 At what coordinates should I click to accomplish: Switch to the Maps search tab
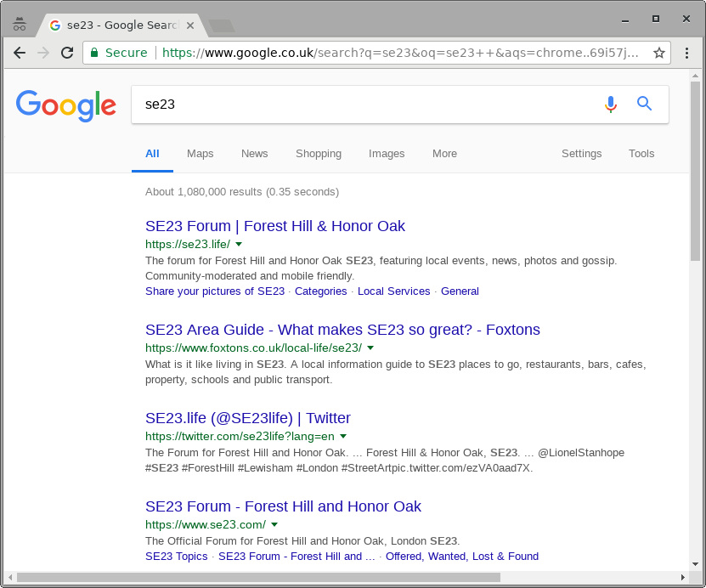[201, 154]
